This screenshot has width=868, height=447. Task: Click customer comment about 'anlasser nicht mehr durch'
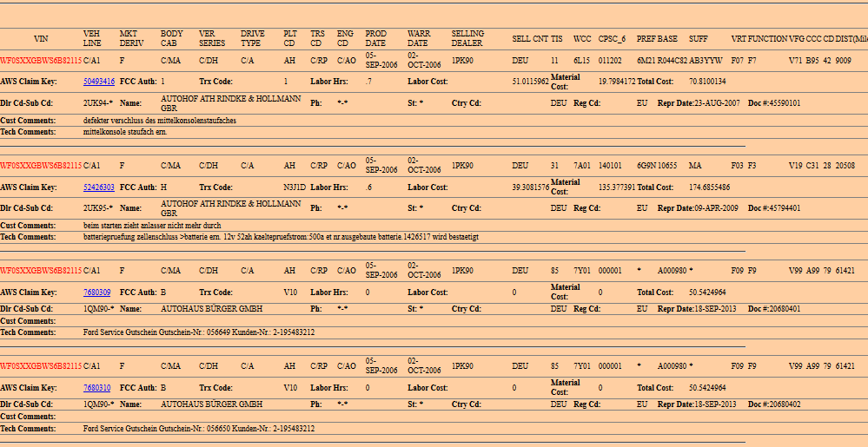[152, 226]
